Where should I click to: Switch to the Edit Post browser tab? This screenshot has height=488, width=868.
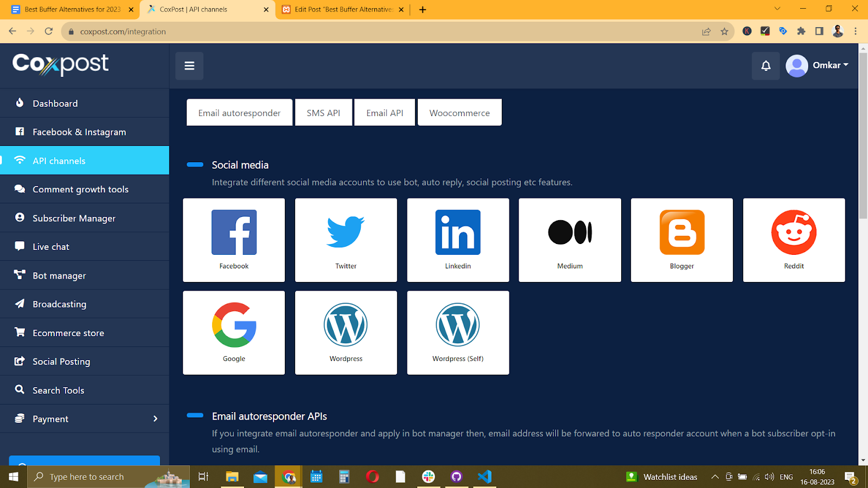tap(343, 9)
